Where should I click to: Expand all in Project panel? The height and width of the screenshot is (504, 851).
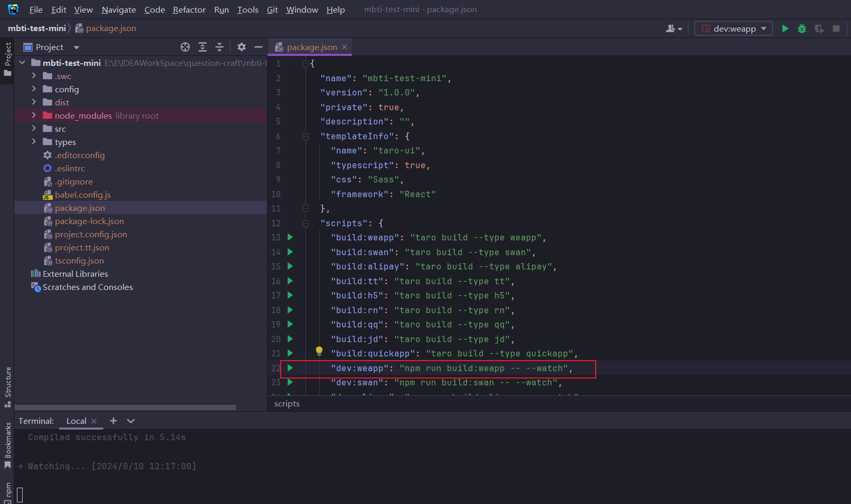pyautogui.click(x=203, y=47)
